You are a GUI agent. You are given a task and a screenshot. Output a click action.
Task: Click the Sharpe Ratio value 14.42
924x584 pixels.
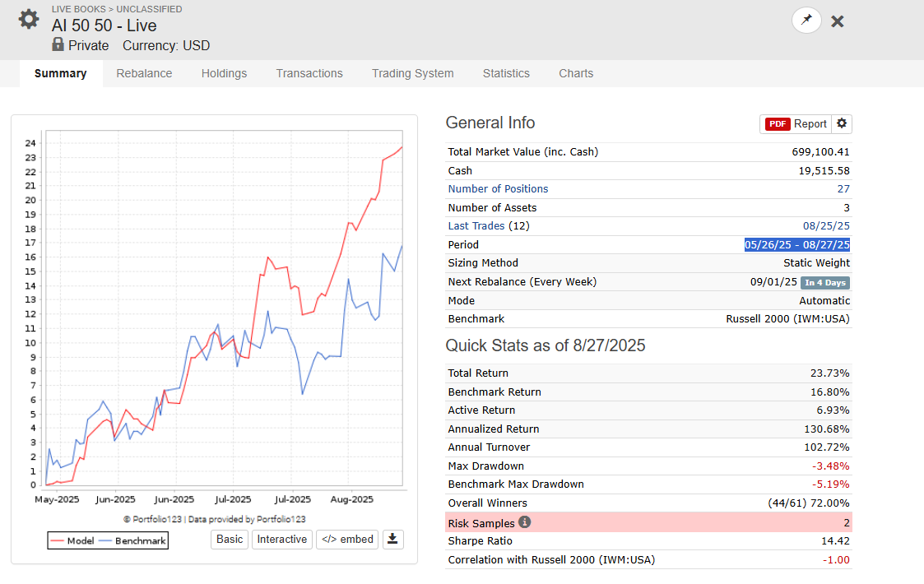click(835, 540)
